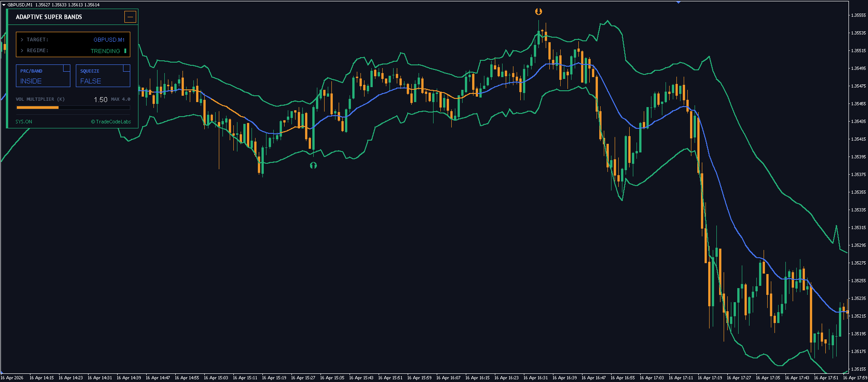The height and width of the screenshot is (382, 868).
Task: Click the green buy signal arrow
Action: click(313, 166)
